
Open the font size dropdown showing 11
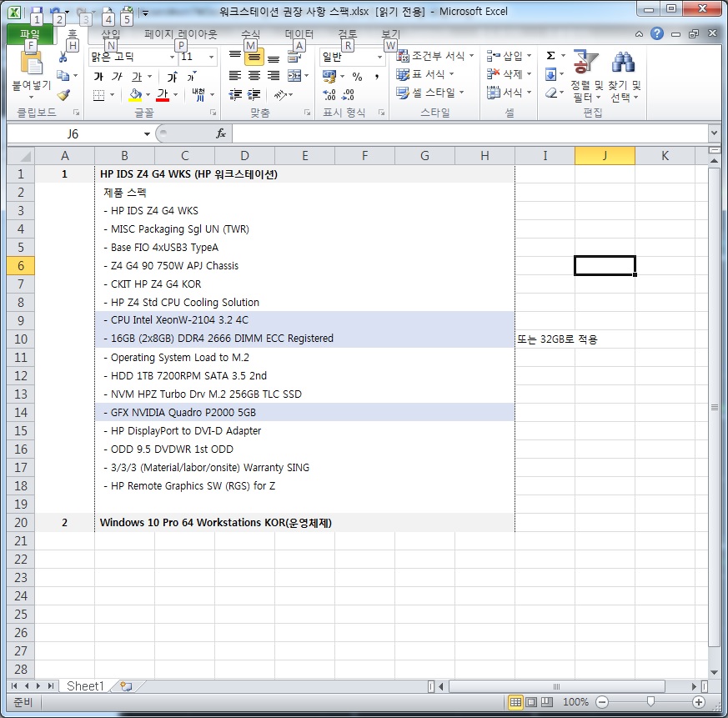(211, 58)
